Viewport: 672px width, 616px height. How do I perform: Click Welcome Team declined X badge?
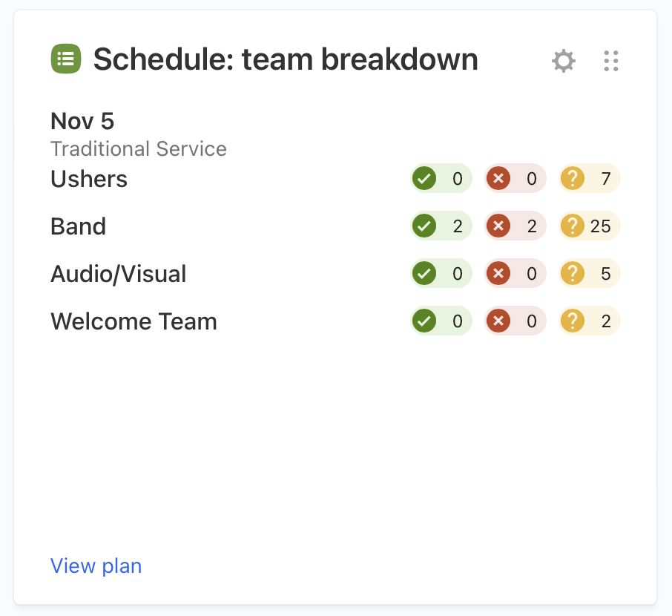point(515,321)
